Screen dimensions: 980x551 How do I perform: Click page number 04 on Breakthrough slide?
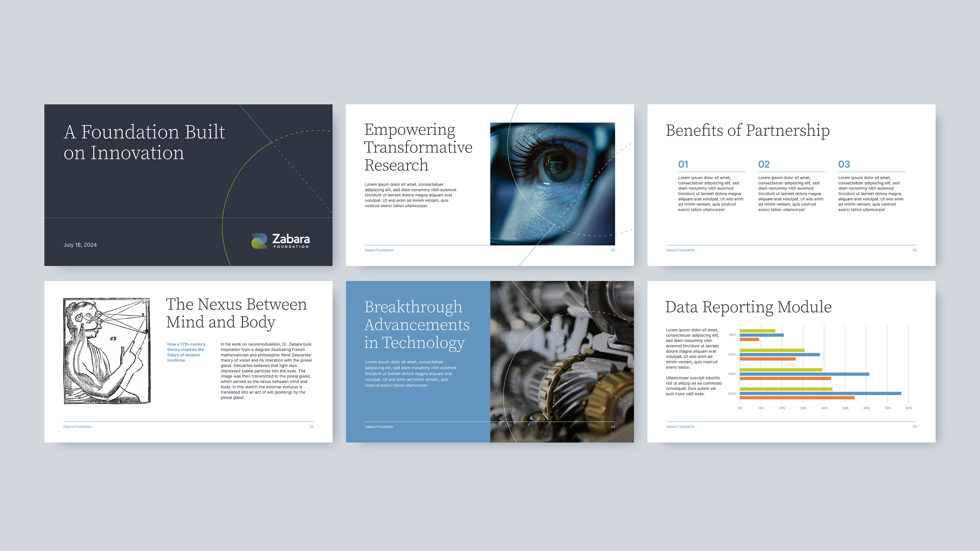coord(613,427)
